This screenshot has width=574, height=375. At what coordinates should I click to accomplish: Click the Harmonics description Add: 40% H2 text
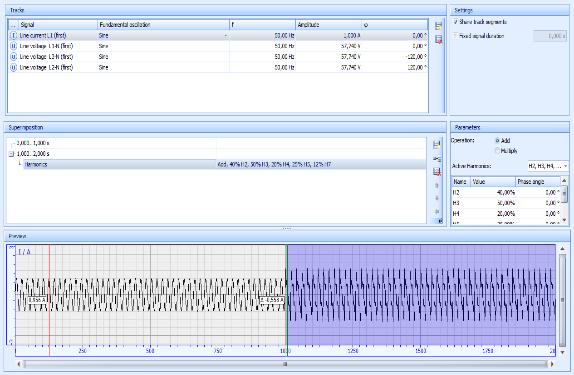point(274,164)
